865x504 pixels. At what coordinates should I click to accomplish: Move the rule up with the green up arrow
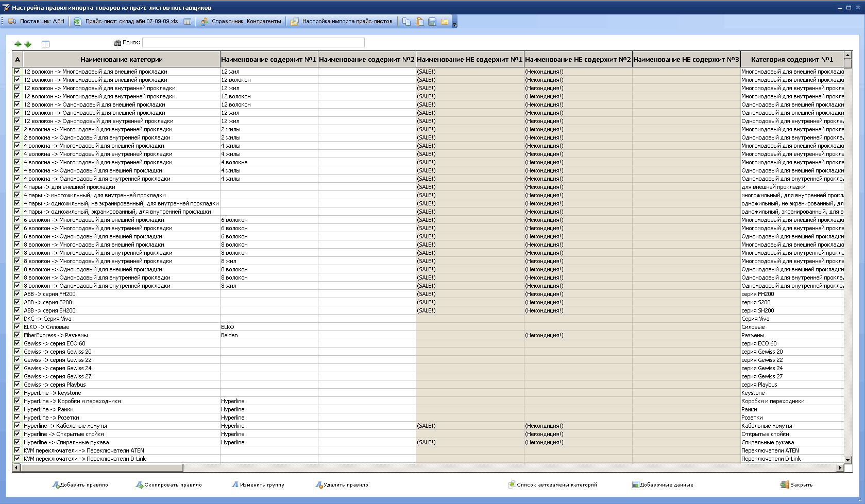(18, 44)
